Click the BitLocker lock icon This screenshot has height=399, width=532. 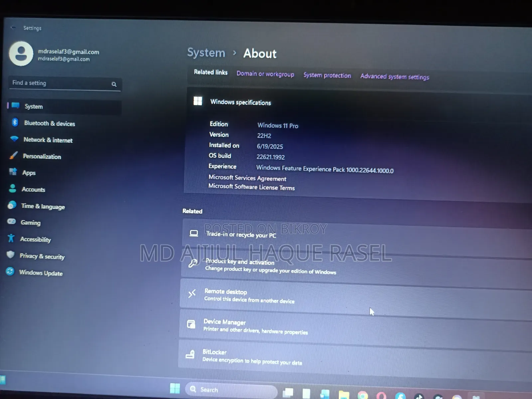(x=190, y=354)
